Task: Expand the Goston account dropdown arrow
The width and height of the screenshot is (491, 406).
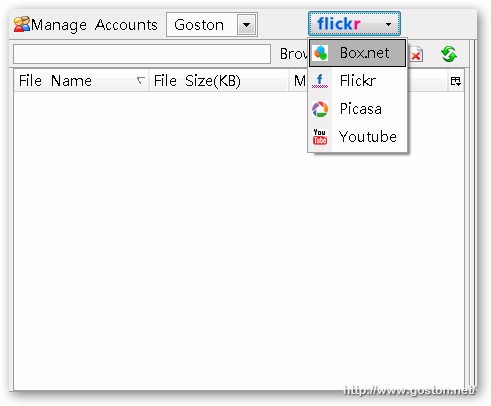Action: click(x=246, y=24)
